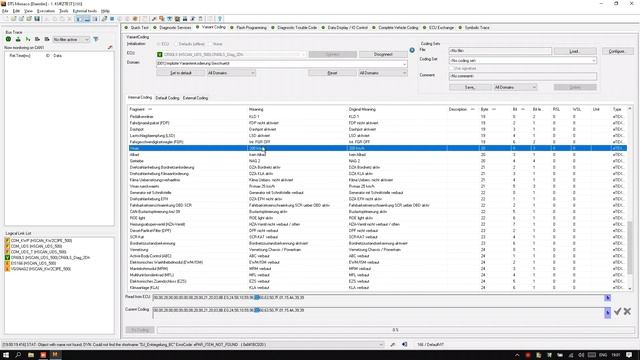
Task: Click the speaker icon in the status bar
Action: click(404, 344)
